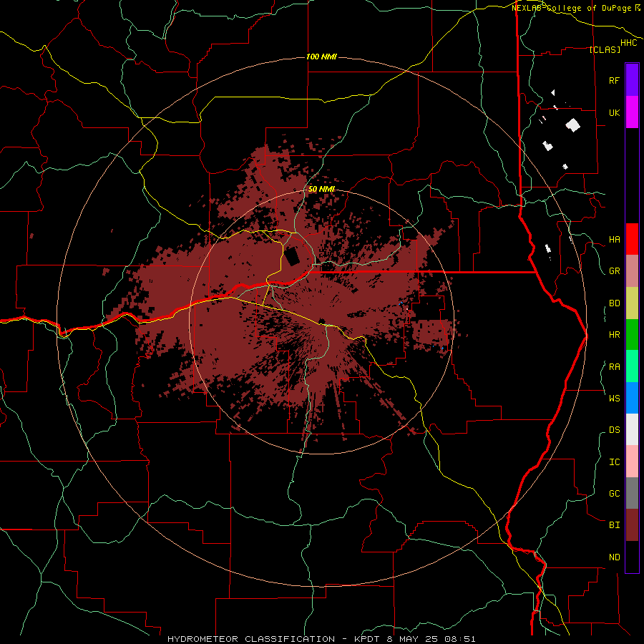Click the WS blue legend swatch
Screen dimensions: 644x644
[x=632, y=398]
